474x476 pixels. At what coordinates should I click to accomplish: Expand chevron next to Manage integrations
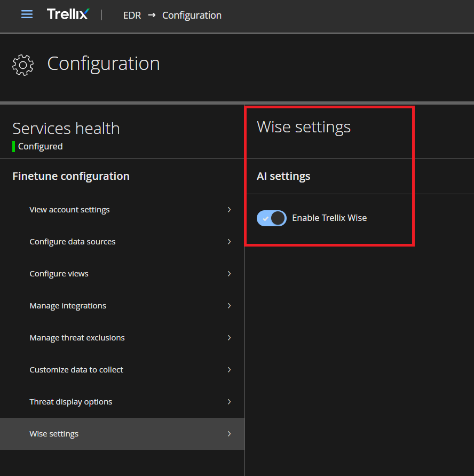(x=229, y=306)
